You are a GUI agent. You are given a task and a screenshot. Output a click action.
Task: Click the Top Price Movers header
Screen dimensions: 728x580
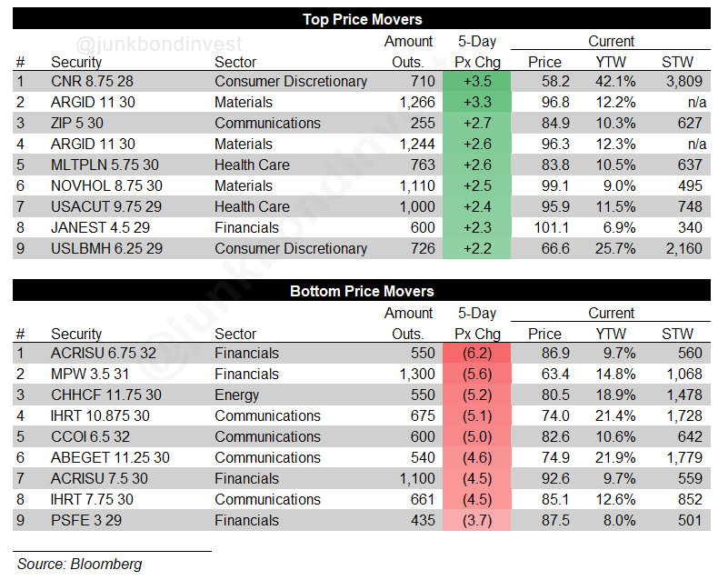(x=362, y=18)
